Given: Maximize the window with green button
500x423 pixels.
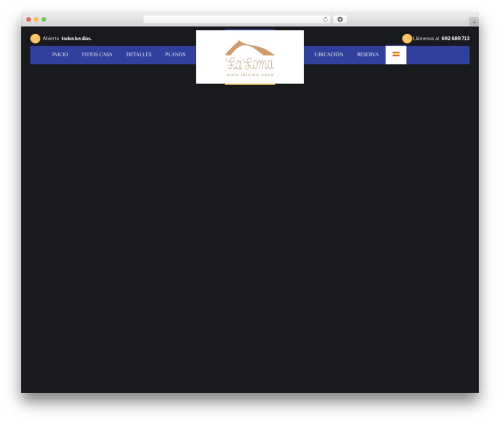Looking at the screenshot, I should click(x=44, y=20).
